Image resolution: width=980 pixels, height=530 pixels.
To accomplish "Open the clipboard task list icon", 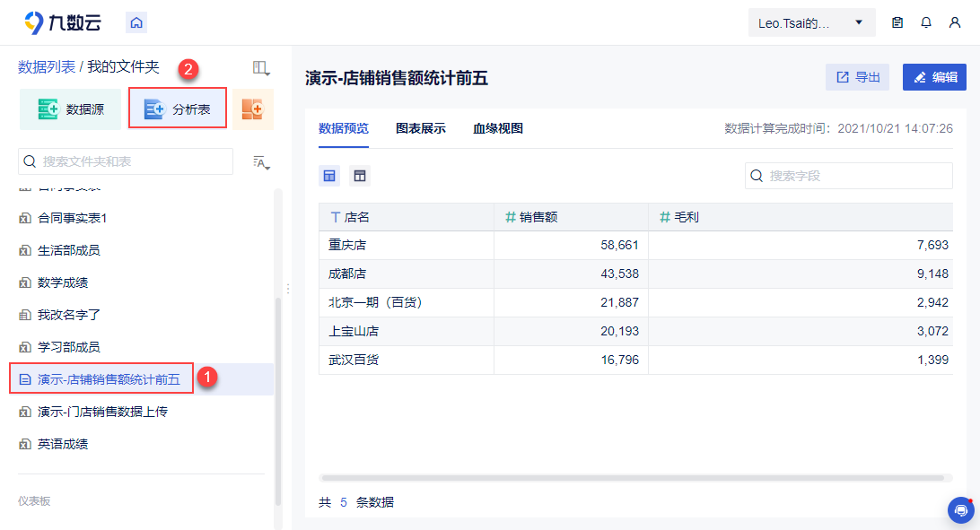I will coord(897,23).
